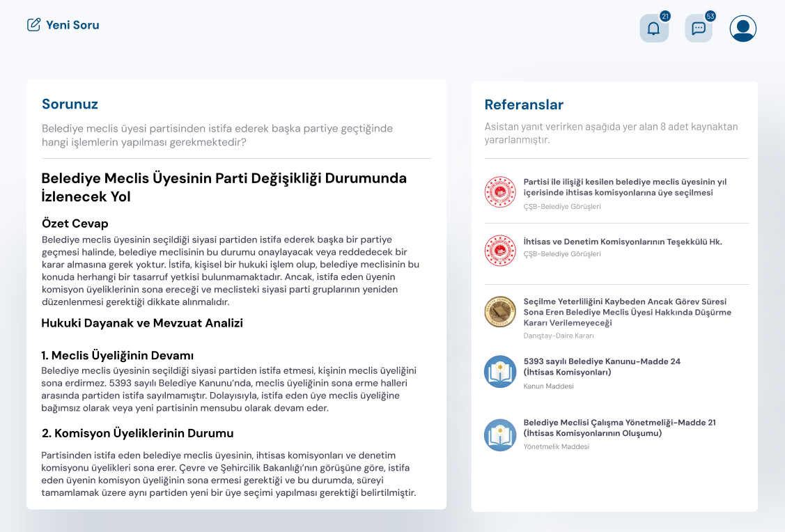Click the red seal icon of first reference
This screenshot has height=532, width=785.
click(499, 191)
